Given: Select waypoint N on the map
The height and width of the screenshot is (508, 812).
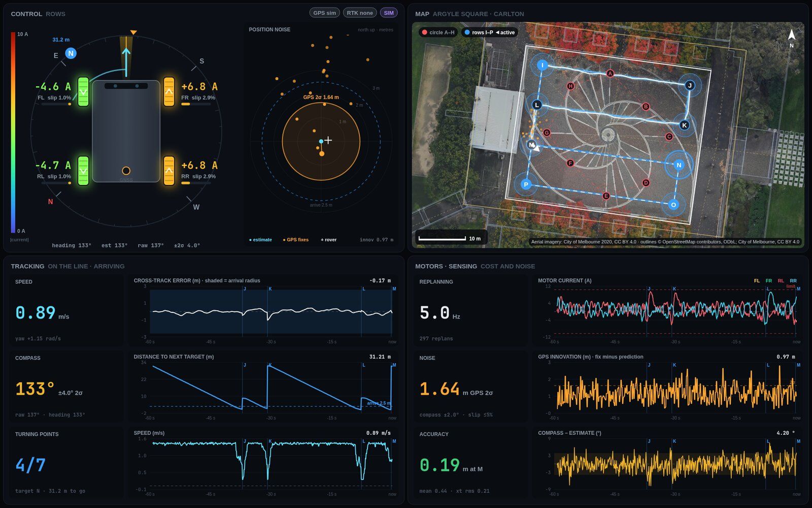Looking at the screenshot, I should point(679,165).
